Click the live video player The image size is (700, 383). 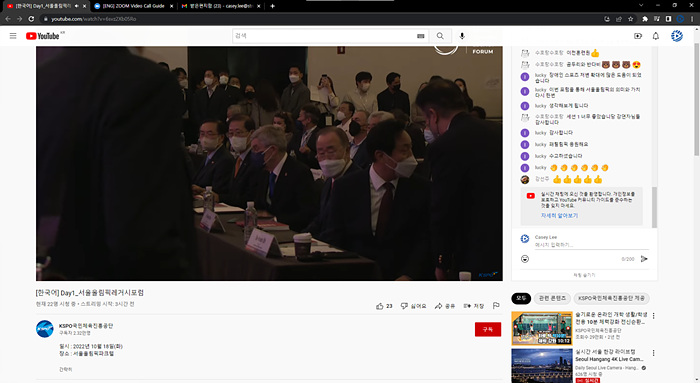click(269, 163)
